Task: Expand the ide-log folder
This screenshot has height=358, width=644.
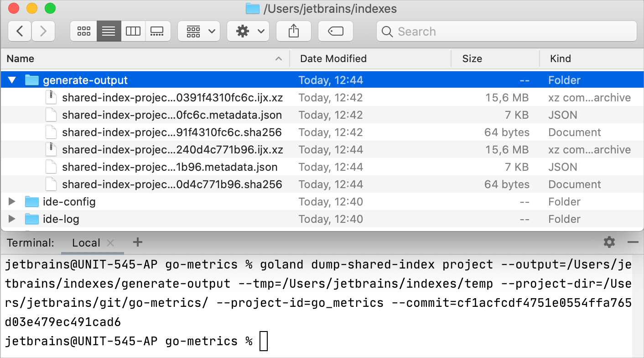Action: (x=12, y=219)
